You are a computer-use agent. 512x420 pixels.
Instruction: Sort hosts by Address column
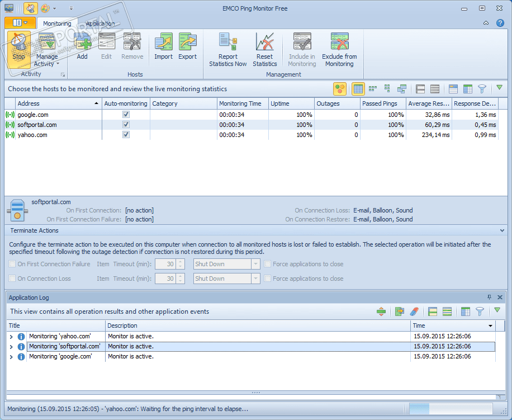[x=59, y=103]
